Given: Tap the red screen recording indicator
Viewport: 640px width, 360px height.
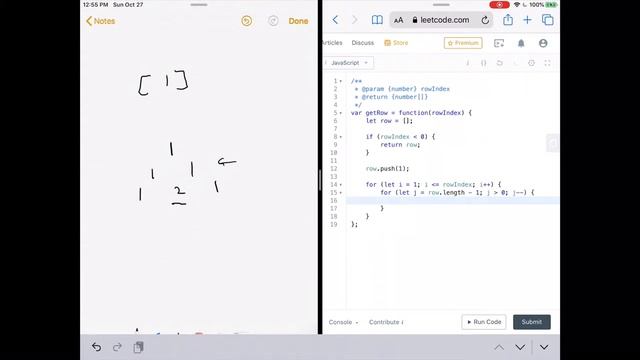Looking at the screenshot, I should point(499,4).
